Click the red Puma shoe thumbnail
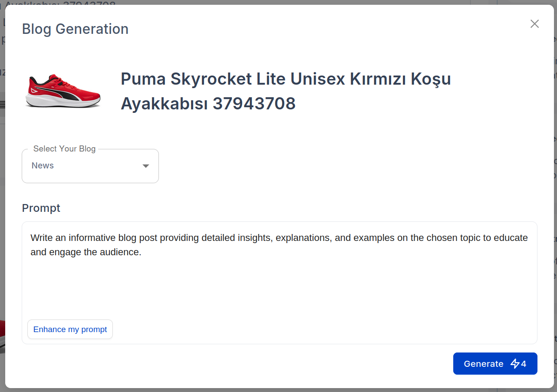 (x=63, y=91)
